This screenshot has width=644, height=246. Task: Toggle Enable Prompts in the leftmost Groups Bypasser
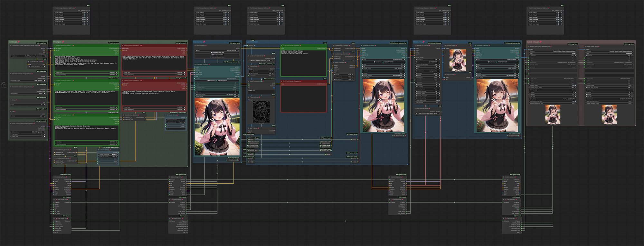pos(85,15)
